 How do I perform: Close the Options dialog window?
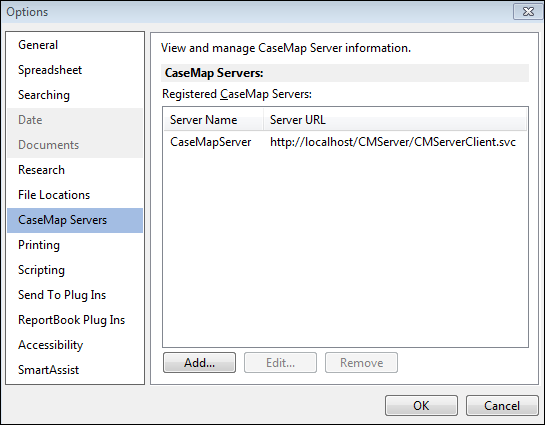pos(528,12)
